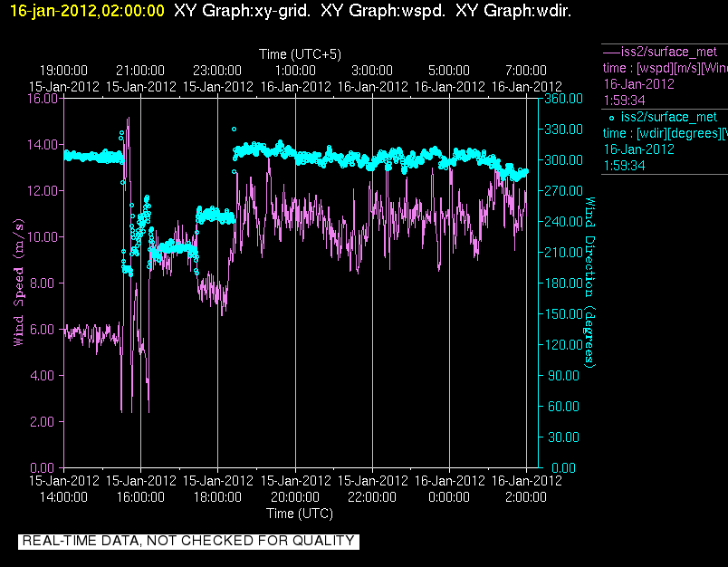Click the isolated cyan point near 330 degrees
Screen dimensions: 728x567
234,130
